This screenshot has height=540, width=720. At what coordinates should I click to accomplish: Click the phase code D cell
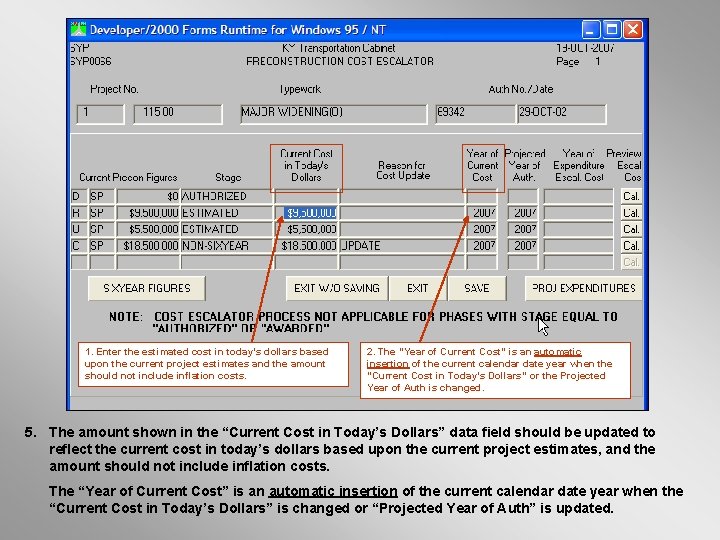(x=79, y=197)
